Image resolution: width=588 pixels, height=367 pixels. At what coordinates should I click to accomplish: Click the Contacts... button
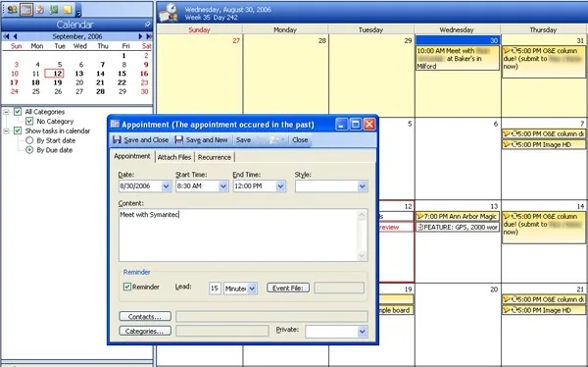145,316
